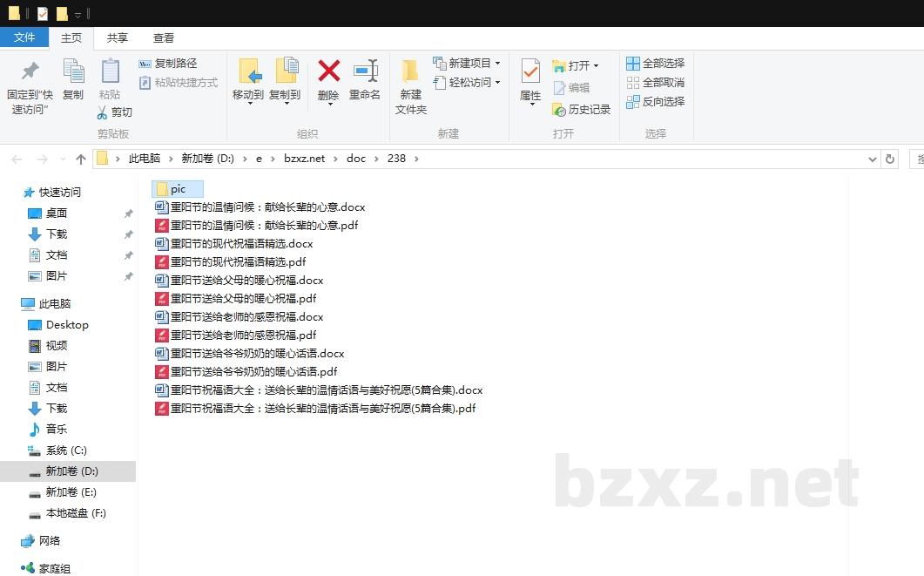Screen dimensions: 924x576
Task: Click the Up directory arrow
Action: [x=81, y=159]
